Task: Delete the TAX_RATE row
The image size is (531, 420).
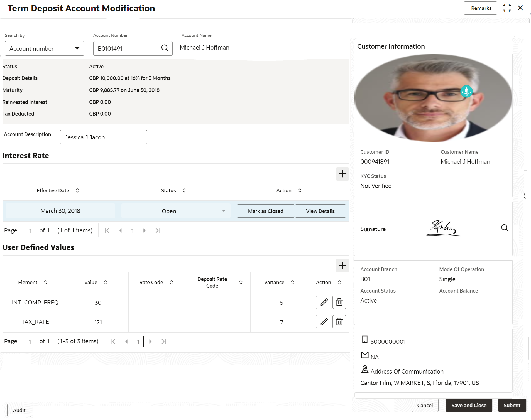Action: (x=339, y=322)
